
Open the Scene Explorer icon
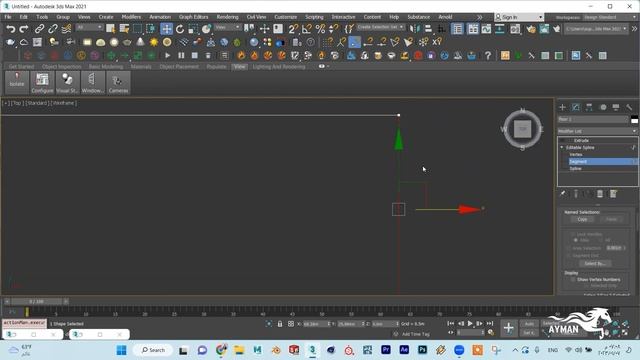[x=458, y=29]
